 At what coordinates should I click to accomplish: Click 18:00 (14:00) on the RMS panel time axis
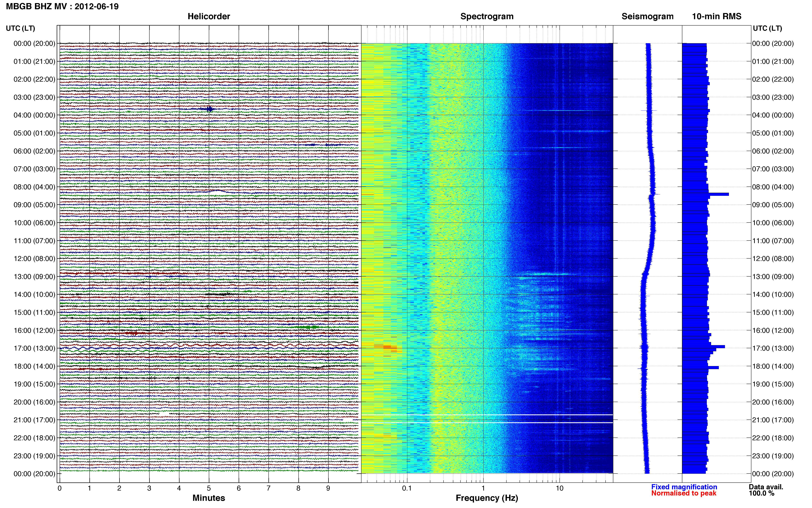[773, 366]
